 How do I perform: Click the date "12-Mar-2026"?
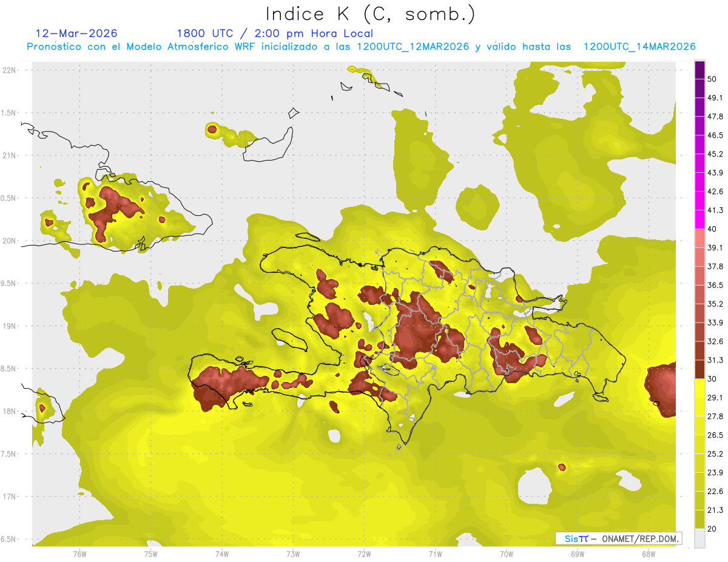coord(76,33)
